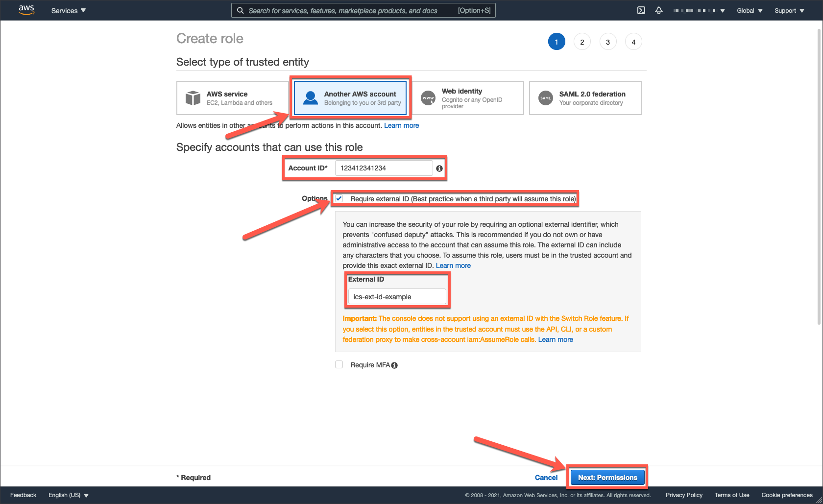
Task: Open the account name dropdown
Action: point(699,10)
